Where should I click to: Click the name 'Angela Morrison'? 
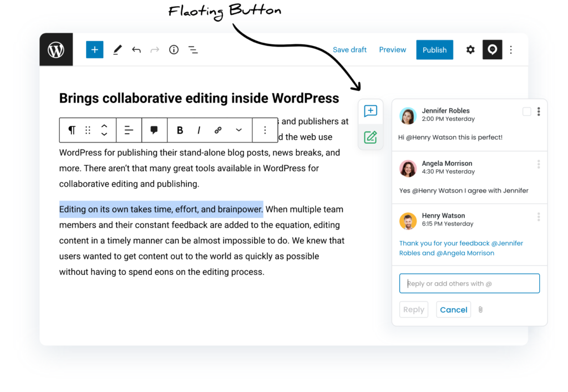(447, 163)
